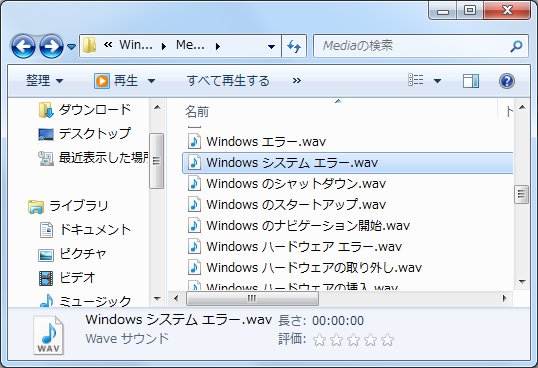Click navigation pane scrollbar thumb
Screen dimensions: 538x368
pos(156,161)
